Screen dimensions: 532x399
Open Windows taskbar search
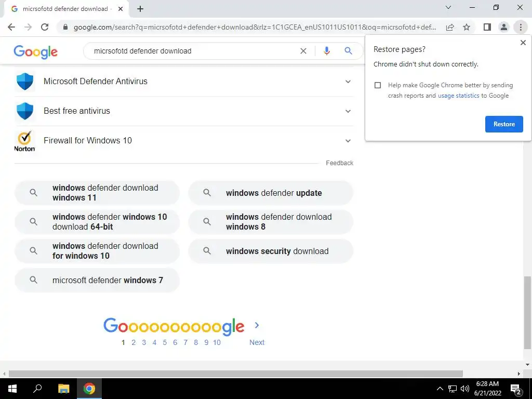37,389
